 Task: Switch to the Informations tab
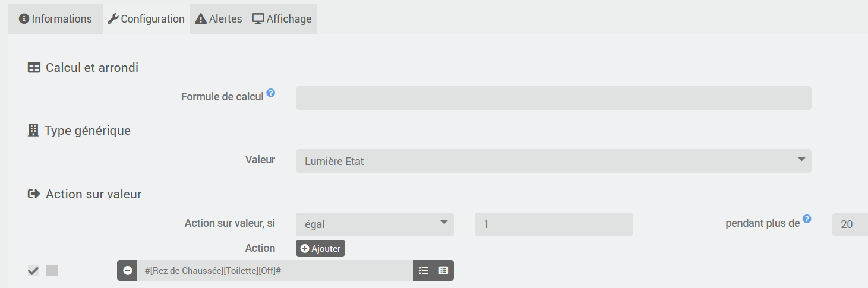tap(55, 19)
